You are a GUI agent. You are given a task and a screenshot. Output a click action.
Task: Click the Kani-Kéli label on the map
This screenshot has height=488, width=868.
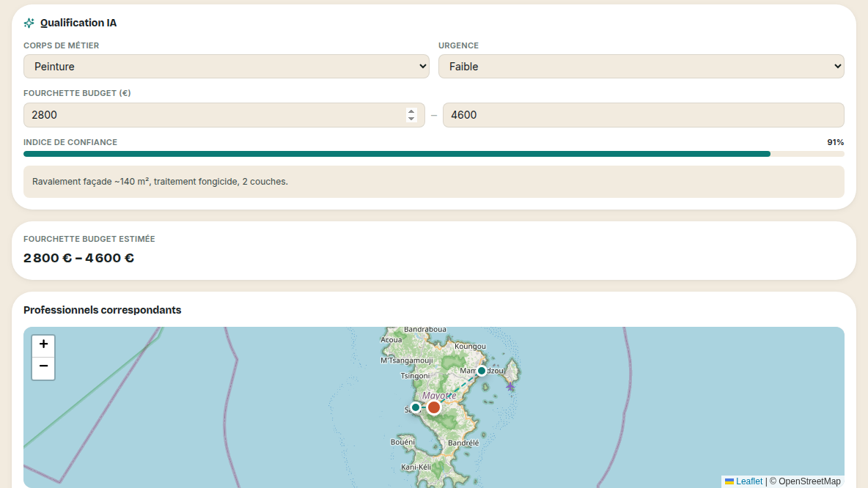(416, 467)
